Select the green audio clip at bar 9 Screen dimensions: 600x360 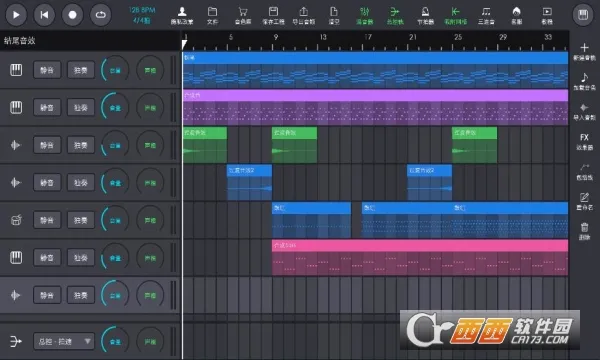point(294,145)
